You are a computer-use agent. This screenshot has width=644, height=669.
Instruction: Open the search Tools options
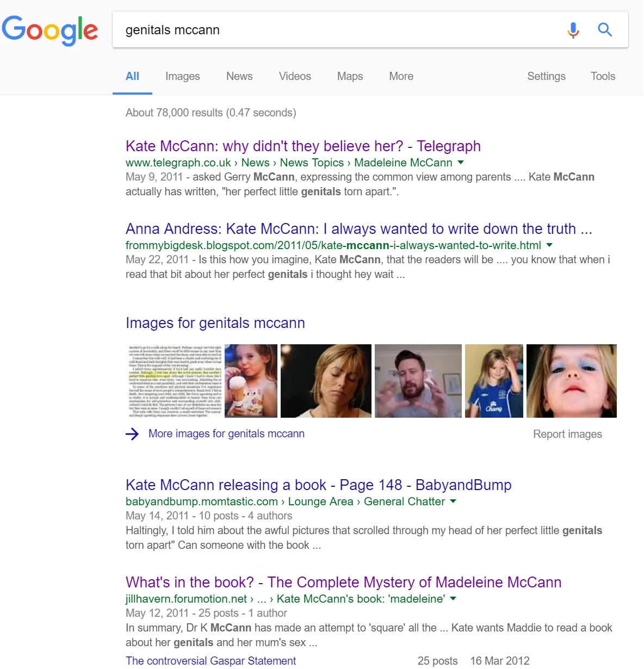coord(603,76)
